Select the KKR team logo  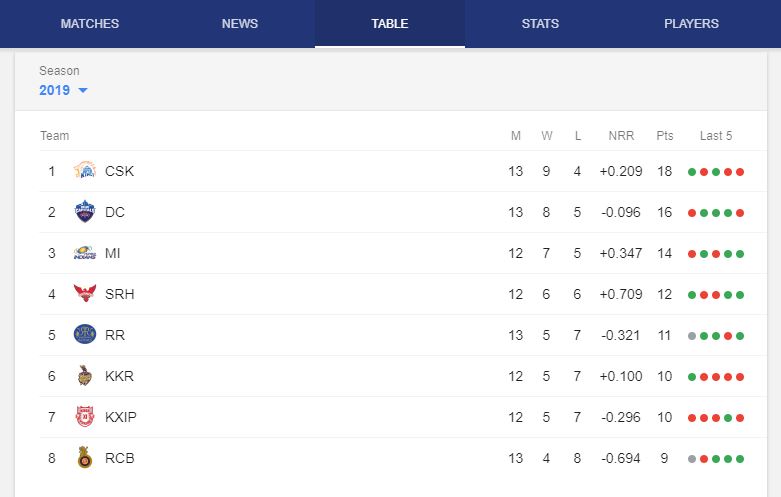[85, 375]
